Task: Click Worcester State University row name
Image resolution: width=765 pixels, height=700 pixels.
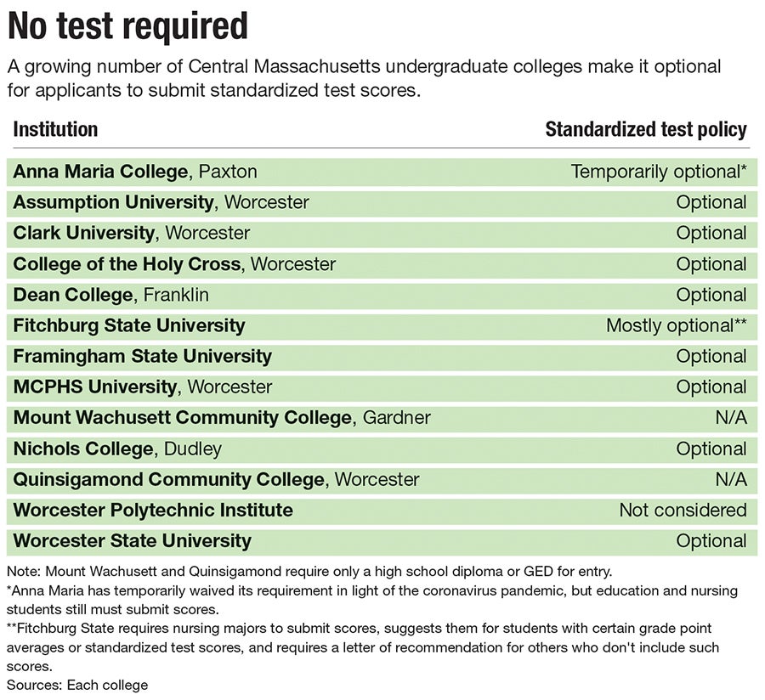Action: pyautogui.click(x=132, y=541)
